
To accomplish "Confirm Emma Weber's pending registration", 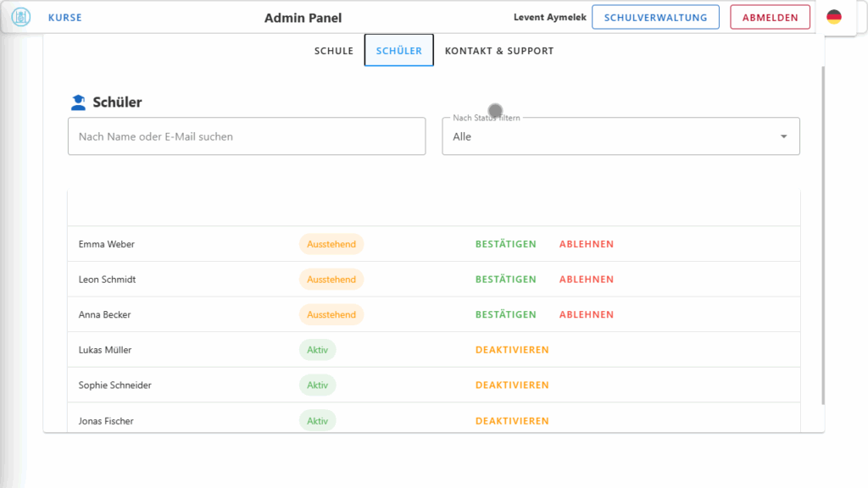I will (505, 244).
